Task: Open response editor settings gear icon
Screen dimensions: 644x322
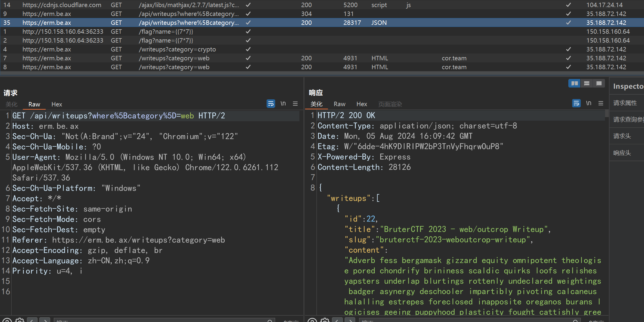Action: point(325,320)
